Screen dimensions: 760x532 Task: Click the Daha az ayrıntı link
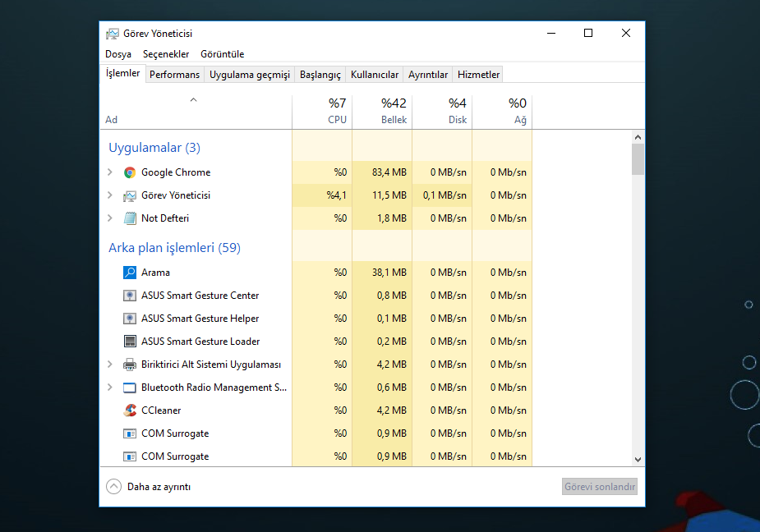(159, 487)
